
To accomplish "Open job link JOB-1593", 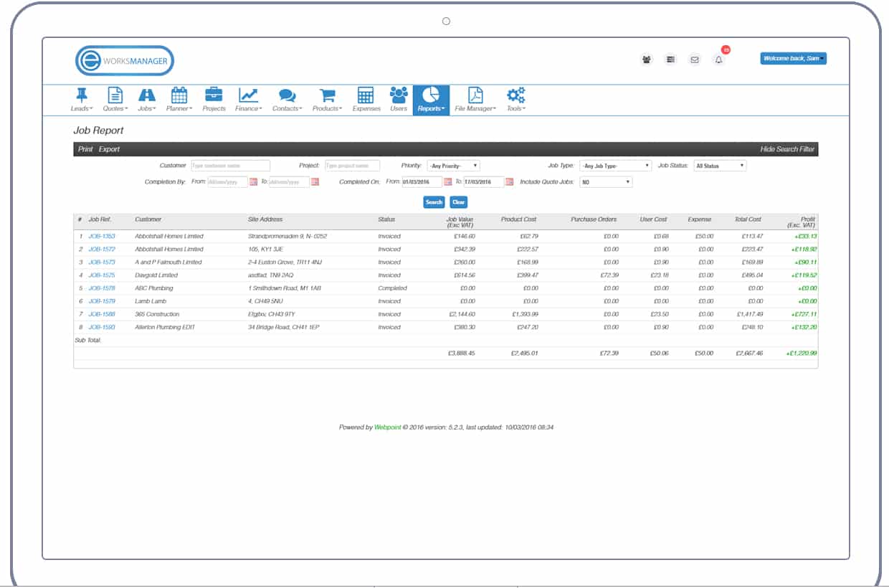I will click(102, 327).
